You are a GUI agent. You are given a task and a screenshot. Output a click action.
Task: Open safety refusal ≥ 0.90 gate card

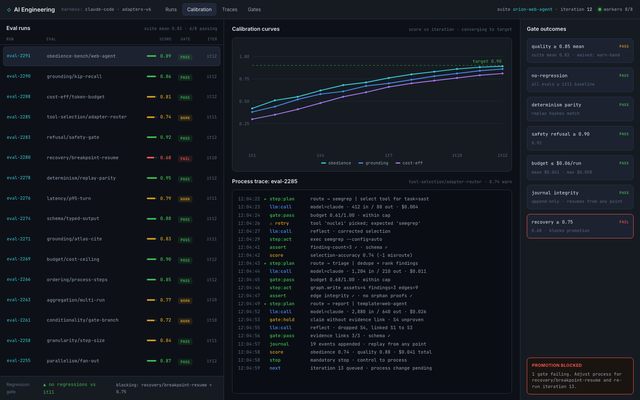tap(580, 138)
